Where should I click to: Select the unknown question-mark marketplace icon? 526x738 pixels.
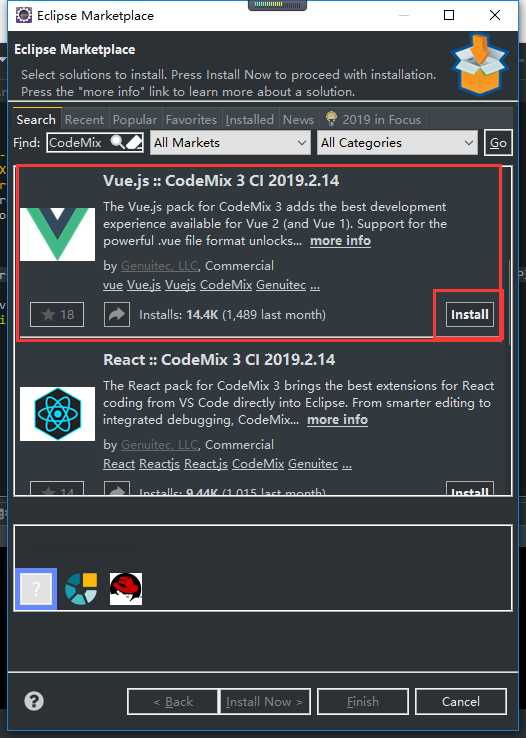click(36, 589)
